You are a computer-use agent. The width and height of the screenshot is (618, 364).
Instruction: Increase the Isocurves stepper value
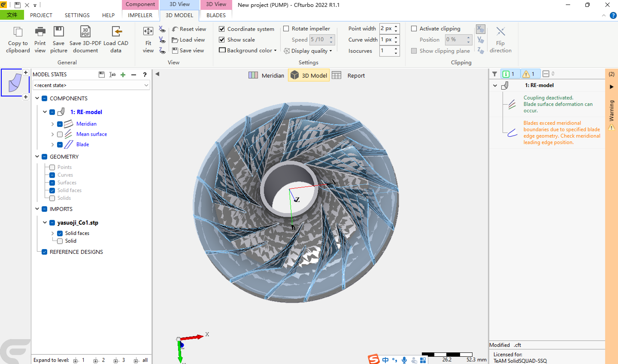(396, 49)
